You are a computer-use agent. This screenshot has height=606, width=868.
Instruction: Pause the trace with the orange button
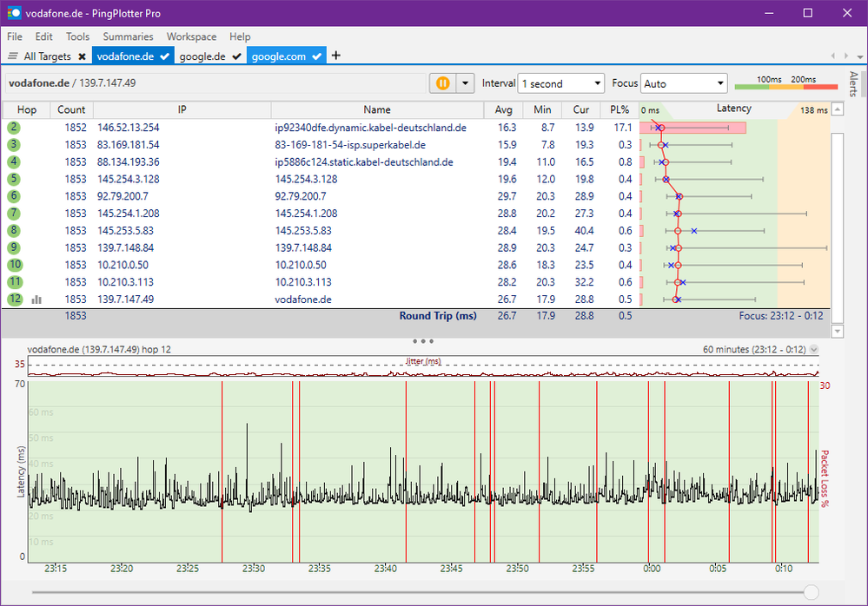(442, 83)
